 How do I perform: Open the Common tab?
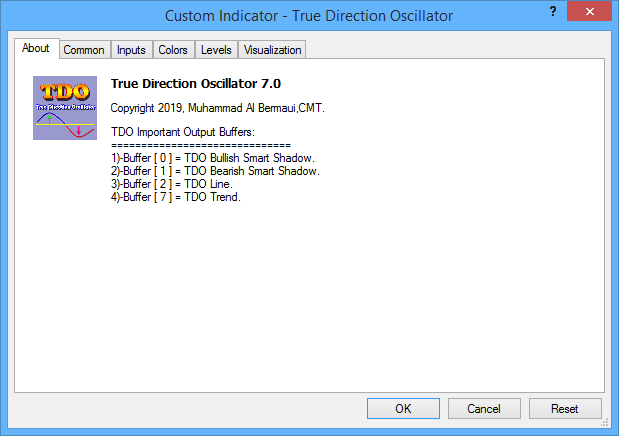(x=84, y=50)
